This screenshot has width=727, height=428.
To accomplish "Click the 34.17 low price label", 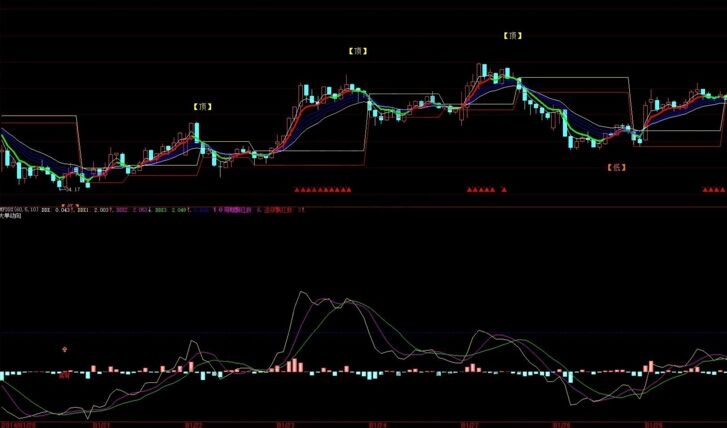I will (x=70, y=187).
